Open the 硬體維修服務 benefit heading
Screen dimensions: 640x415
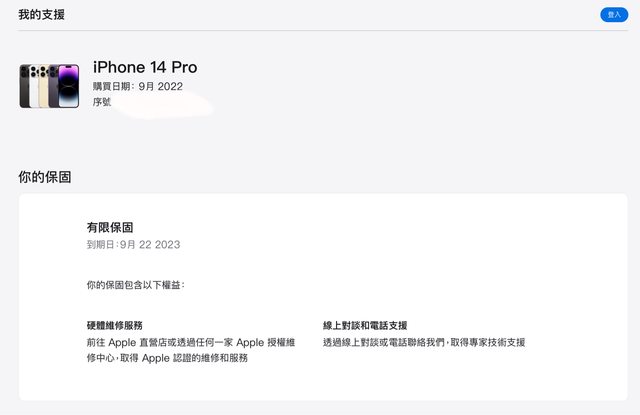[x=115, y=326]
